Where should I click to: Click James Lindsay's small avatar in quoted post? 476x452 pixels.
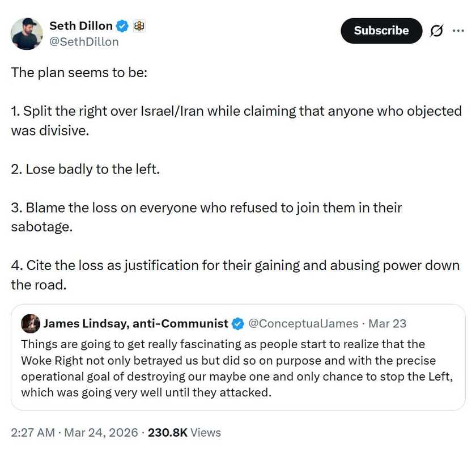pyautogui.click(x=30, y=324)
